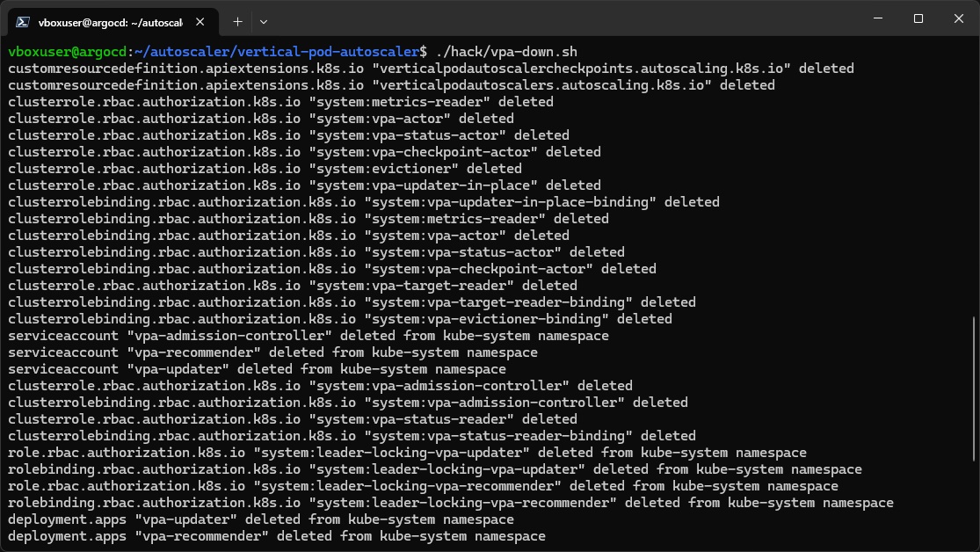Click clusterrolebinding "system:vpa-admission-controller" line

coord(348,403)
